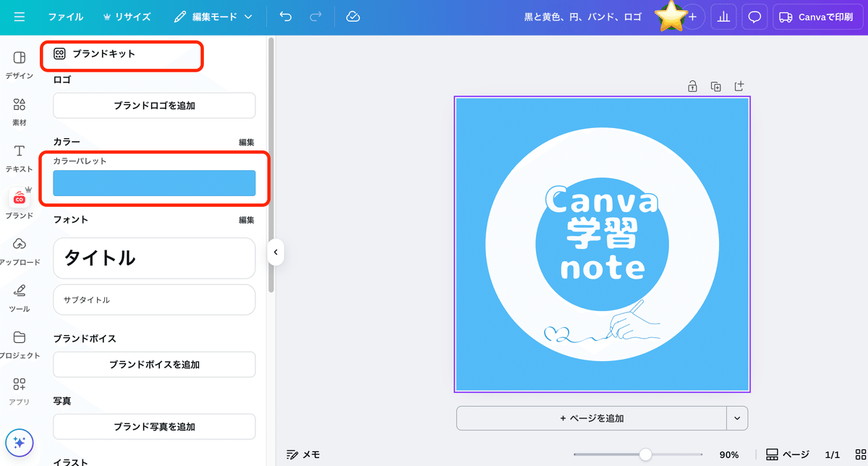Open the comments panel icon
Image resolution: width=868 pixels, height=466 pixels.
[x=754, y=16]
